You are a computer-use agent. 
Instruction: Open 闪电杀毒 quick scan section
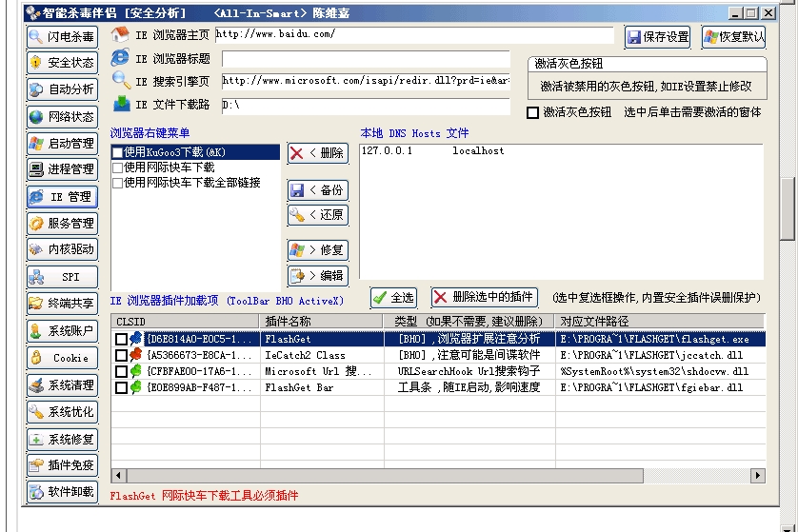point(62,36)
